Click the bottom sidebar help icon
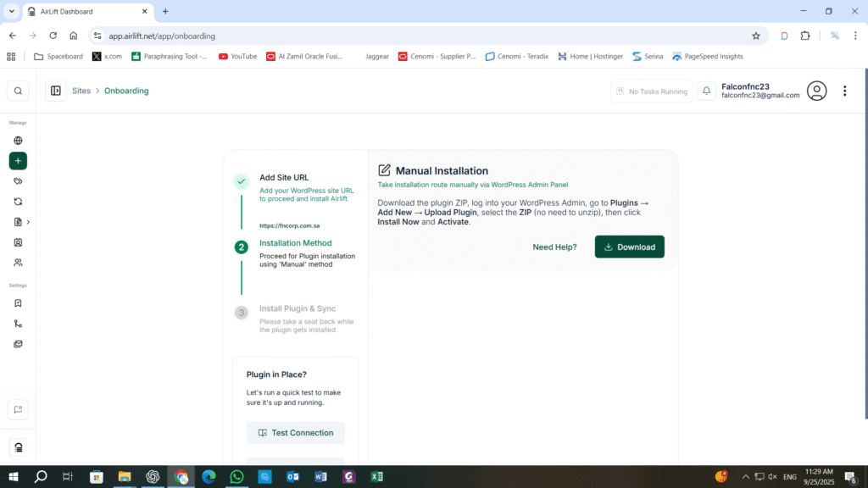 tap(19, 447)
